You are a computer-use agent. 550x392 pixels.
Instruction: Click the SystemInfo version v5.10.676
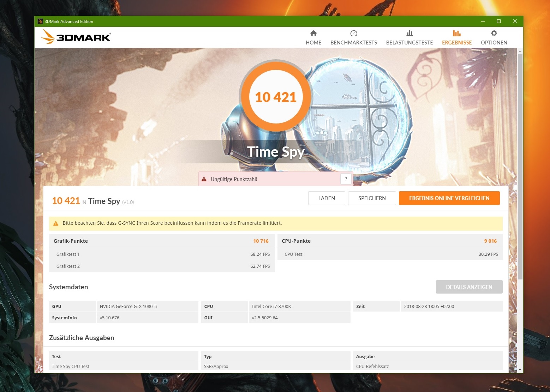point(147,318)
